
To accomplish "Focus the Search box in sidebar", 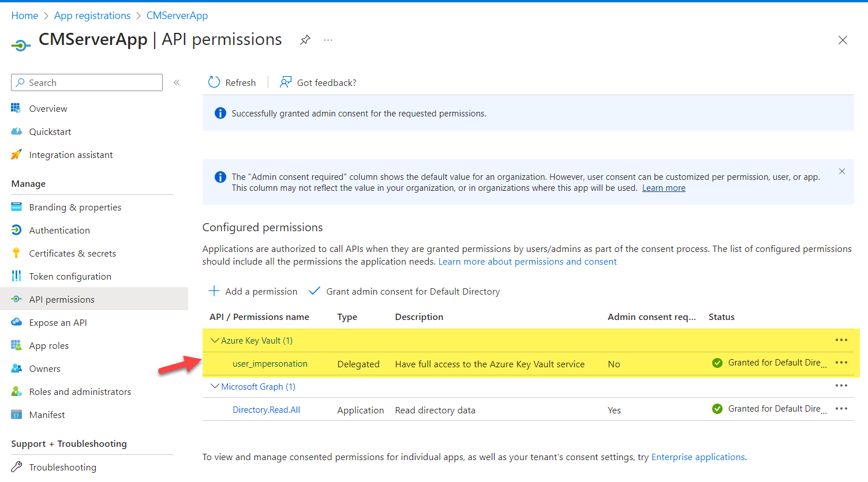I will click(x=87, y=82).
